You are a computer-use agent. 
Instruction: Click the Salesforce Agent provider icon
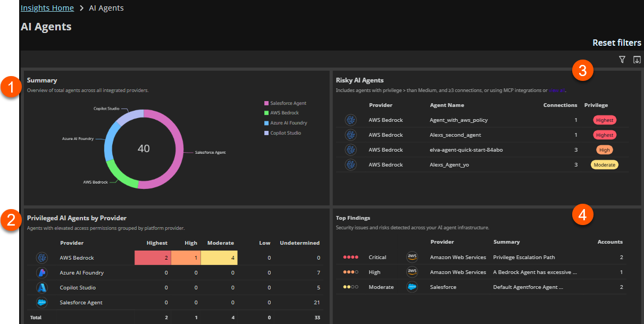42,303
